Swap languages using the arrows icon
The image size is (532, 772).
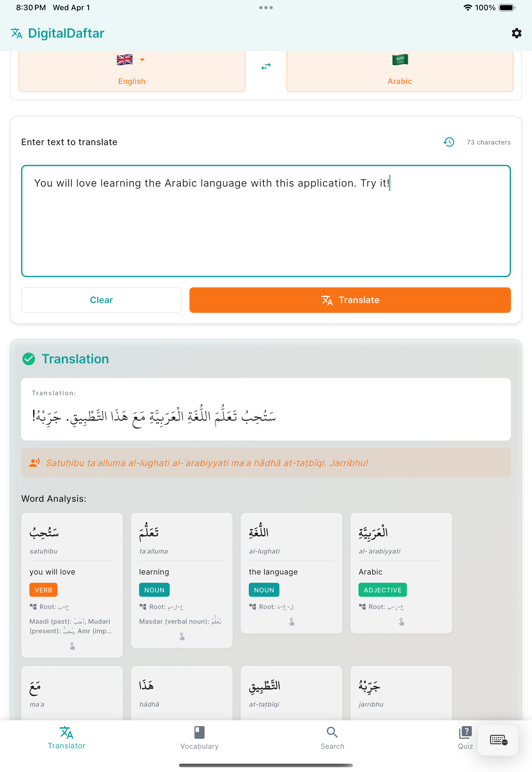(265, 67)
